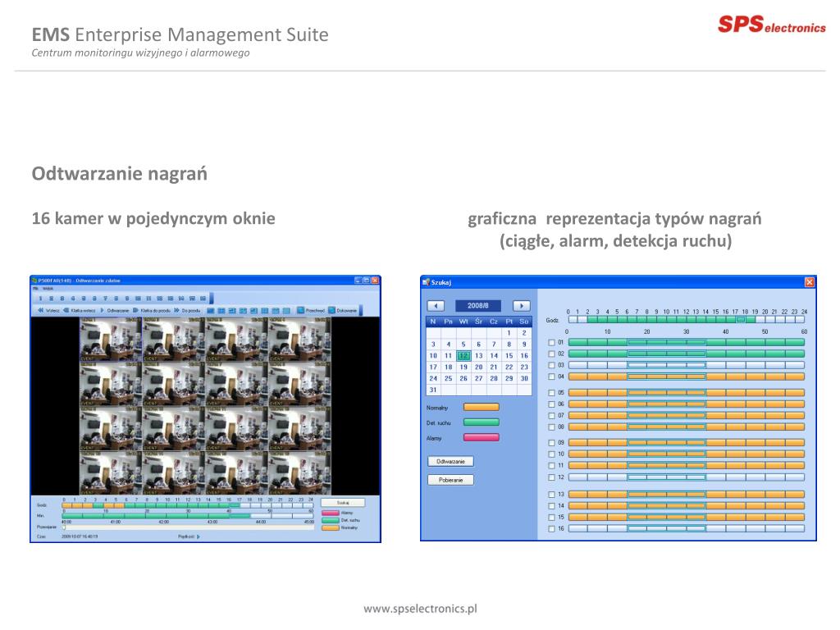Select the camera 2 toolbar button
This screenshot has height=630, width=840.
pyautogui.click(x=52, y=299)
